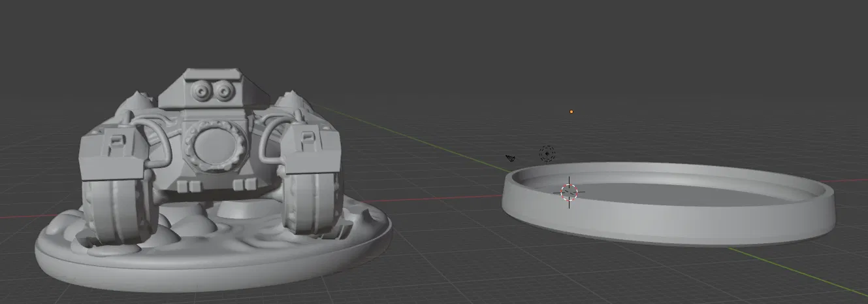868x304 pixels.
Task: Click the red-white 3D cursor crosshair
Action: (x=570, y=192)
